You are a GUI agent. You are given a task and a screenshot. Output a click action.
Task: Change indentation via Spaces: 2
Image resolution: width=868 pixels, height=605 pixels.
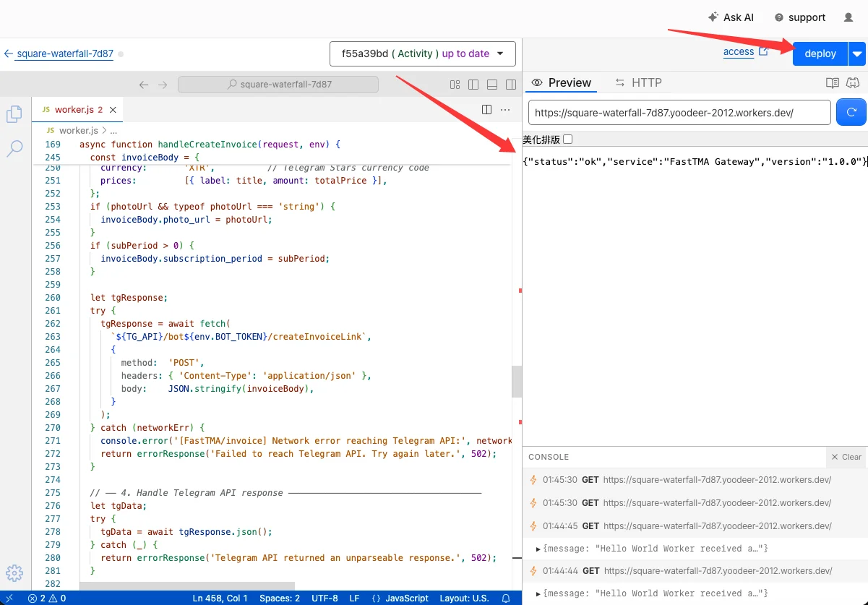tap(280, 598)
